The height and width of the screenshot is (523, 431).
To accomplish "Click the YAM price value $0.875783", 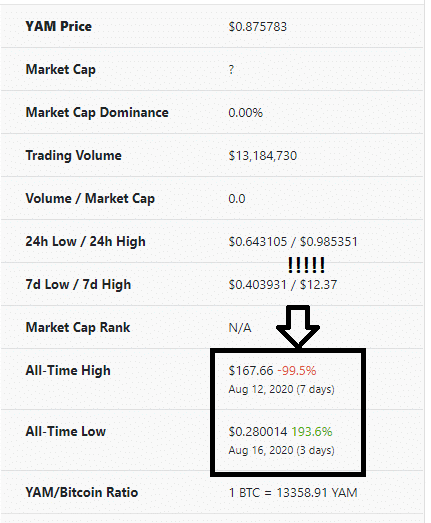I will [258, 27].
